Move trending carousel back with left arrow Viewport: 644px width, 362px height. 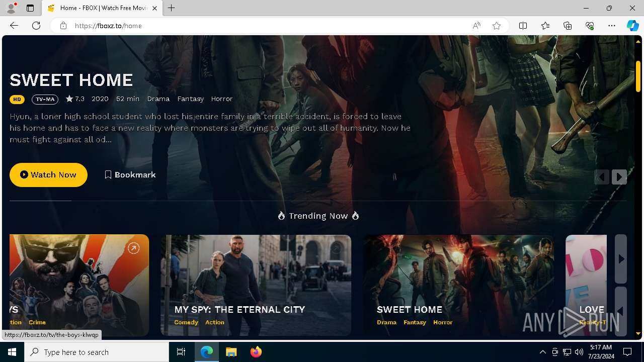[621, 311]
